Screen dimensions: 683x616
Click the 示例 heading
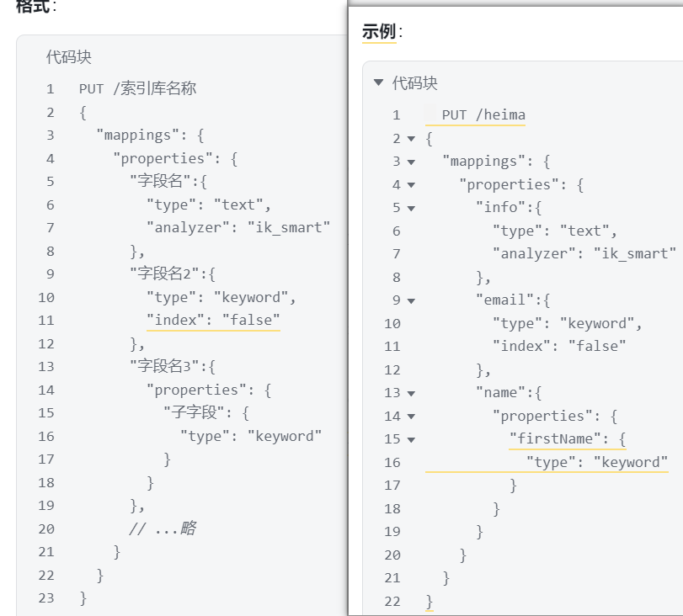click(x=379, y=31)
